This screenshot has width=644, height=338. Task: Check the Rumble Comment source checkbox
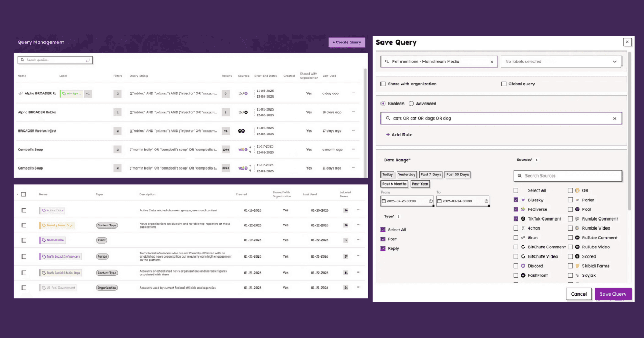(x=570, y=219)
